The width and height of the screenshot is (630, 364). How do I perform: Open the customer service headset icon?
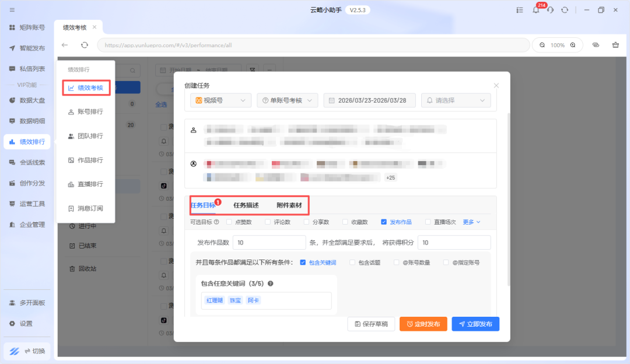(x=549, y=10)
